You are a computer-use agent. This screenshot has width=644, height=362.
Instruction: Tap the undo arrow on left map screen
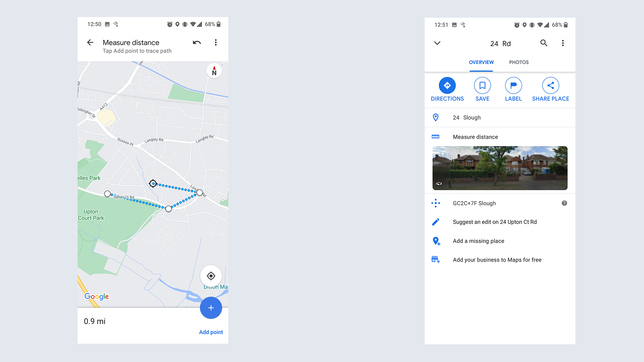[x=197, y=42]
